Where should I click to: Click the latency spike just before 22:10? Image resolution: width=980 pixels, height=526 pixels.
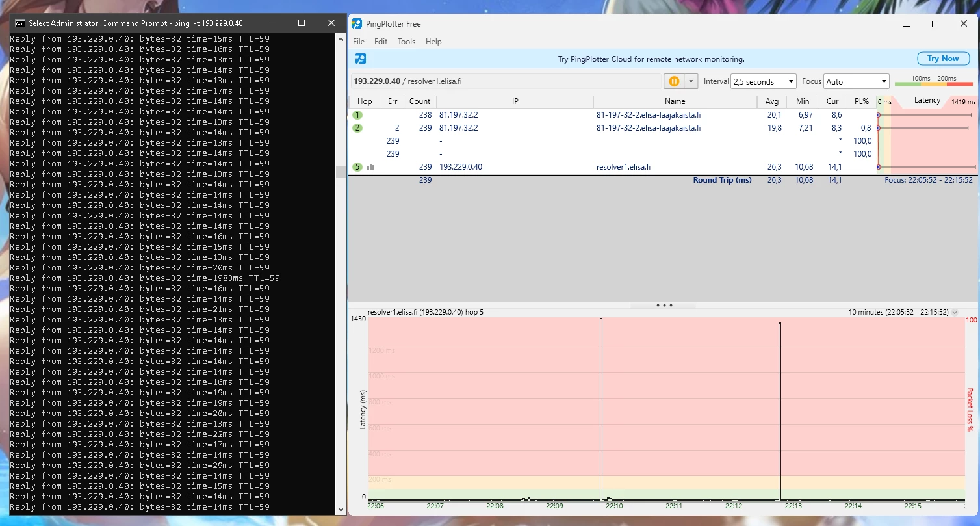pyautogui.click(x=601, y=408)
